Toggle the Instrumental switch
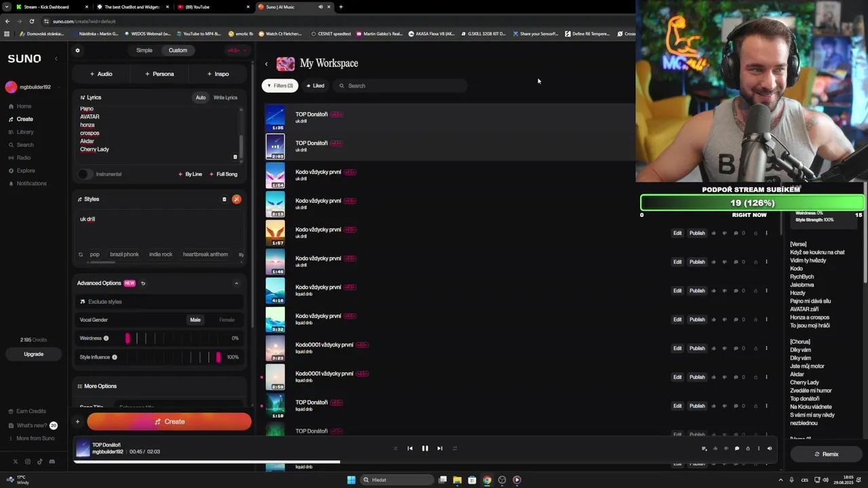This screenshot has width=868, height=488. pos(84,174)
